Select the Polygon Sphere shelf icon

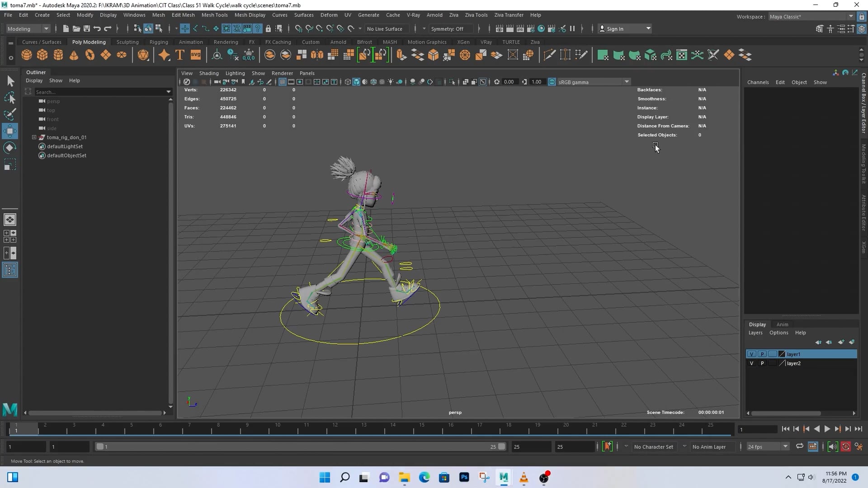pyautogui.click(x=27, y=55)
